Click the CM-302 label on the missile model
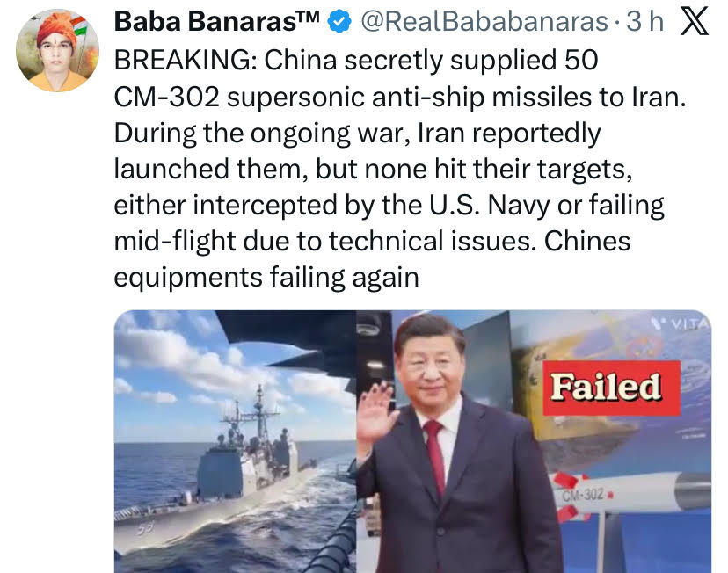Screen dimensions: 728x573 pyautogui.click(x=584, y=495)
